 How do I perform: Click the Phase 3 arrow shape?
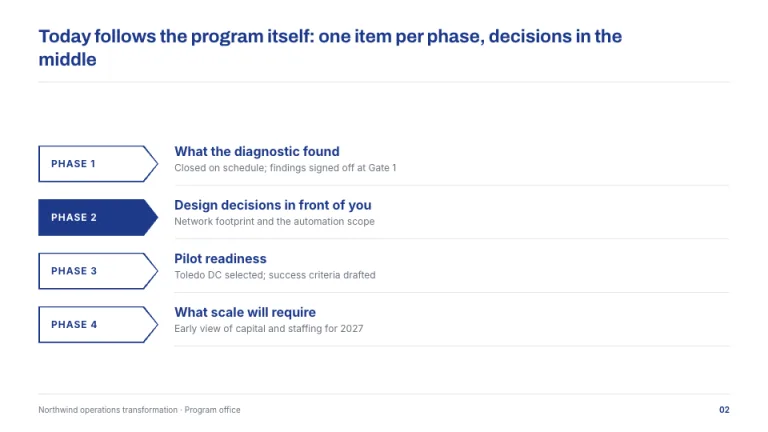(x=98, y=271)
